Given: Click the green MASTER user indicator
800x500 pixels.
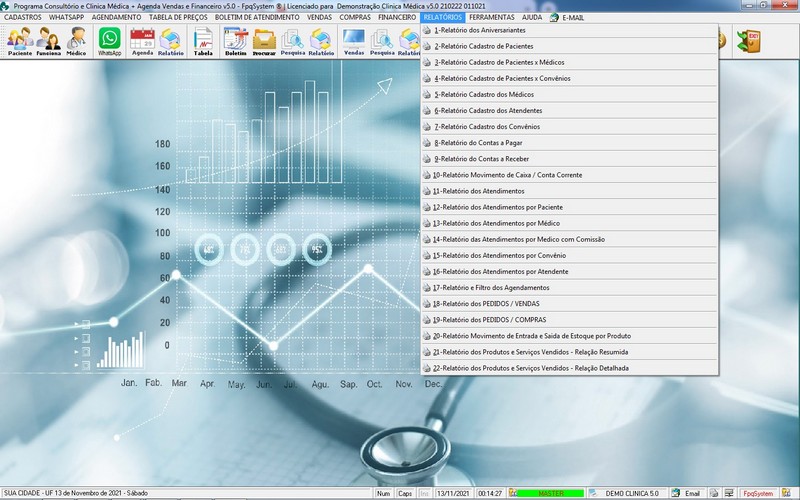Looking at the screenshot, I should point(551,493).
